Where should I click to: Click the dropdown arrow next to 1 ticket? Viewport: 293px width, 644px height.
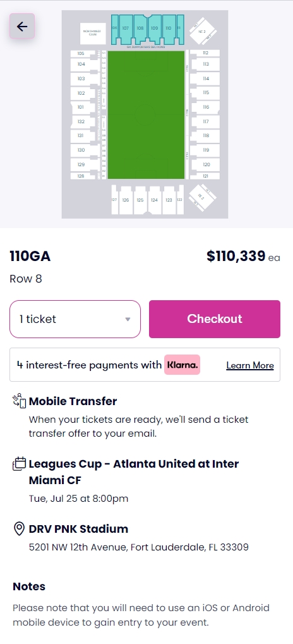click(x=128, y=319)
